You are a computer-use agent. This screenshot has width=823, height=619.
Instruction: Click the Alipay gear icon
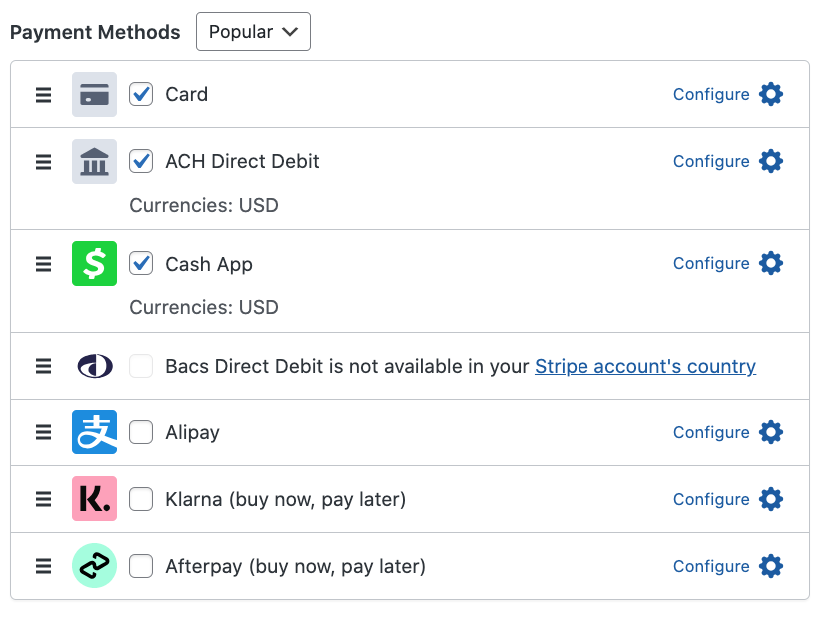tap(770, 432)
